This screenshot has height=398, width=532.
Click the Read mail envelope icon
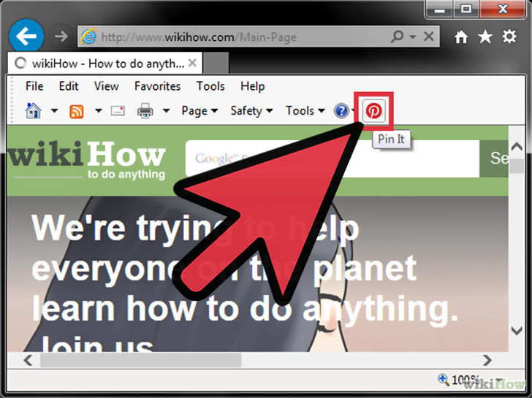(118, 110)
